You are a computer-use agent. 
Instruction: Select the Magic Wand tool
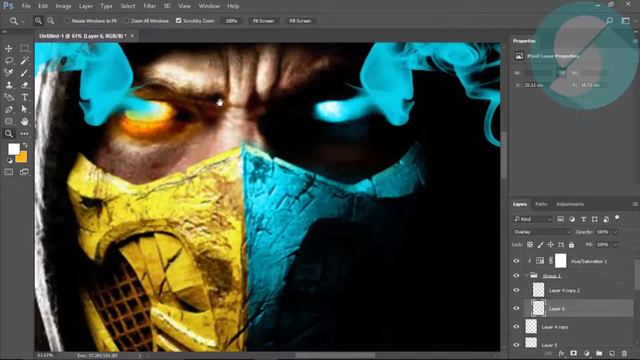[x=24, y=60]
